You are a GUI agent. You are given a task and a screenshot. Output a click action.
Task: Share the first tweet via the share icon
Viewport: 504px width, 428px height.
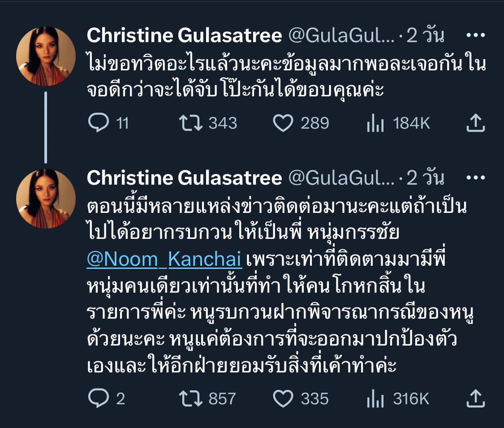tap(476, 123)
